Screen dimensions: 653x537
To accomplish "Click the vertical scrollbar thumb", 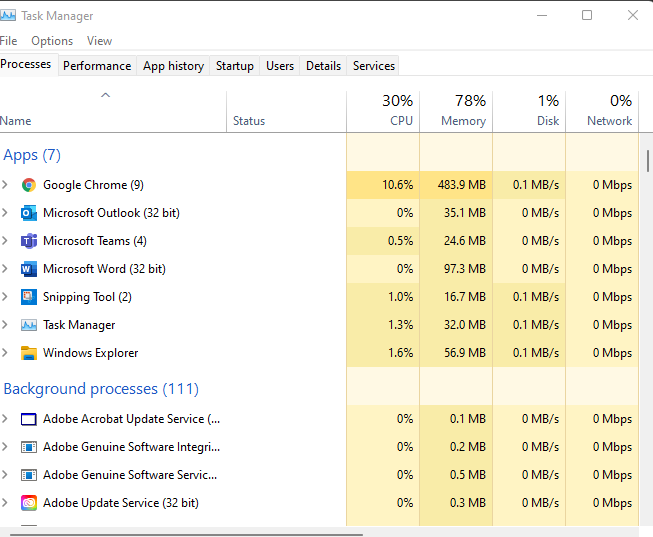I will pos(648,160).
